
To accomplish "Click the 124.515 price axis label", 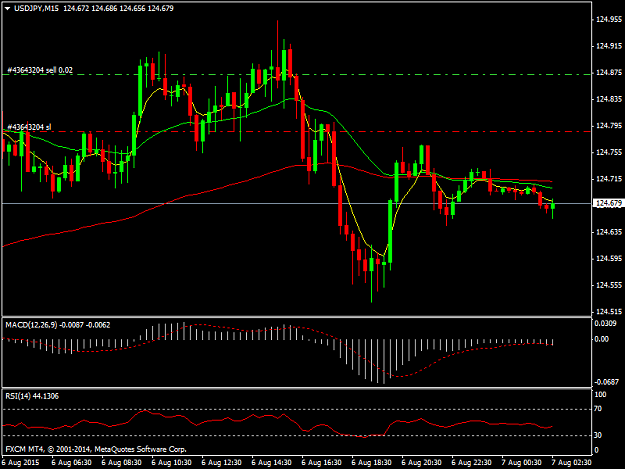I will (x=608, y=312).
